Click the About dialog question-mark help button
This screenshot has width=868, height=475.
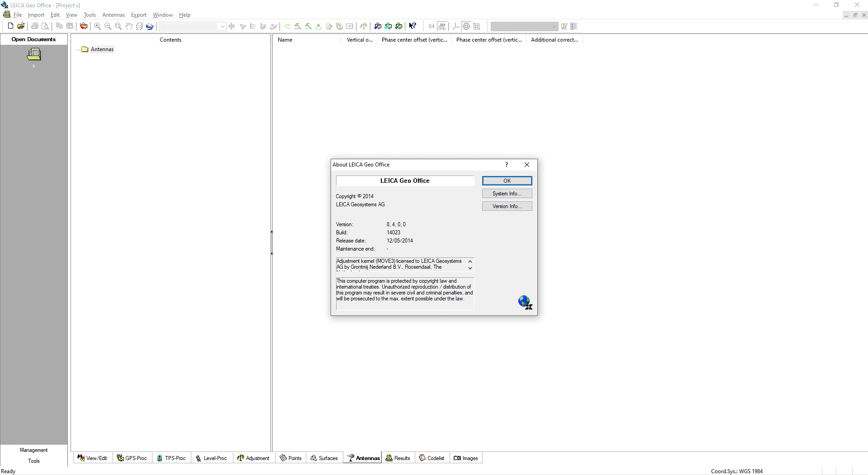507,165
